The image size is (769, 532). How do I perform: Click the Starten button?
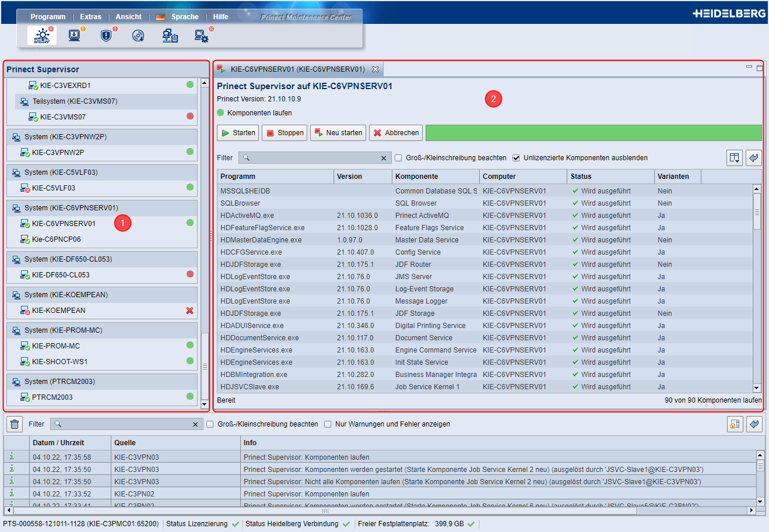(238, 133)
